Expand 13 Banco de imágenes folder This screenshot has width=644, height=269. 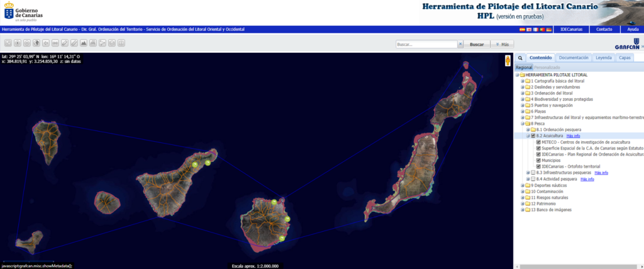pos(523,210)
